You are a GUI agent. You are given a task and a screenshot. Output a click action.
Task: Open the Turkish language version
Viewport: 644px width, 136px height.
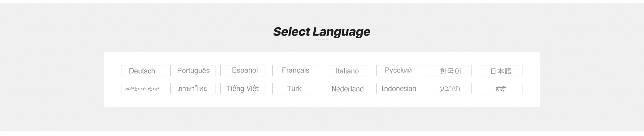[294, 89]
